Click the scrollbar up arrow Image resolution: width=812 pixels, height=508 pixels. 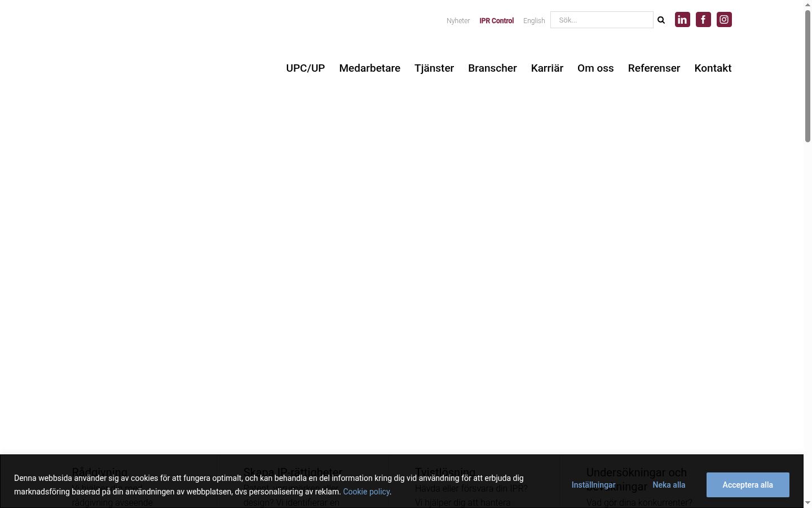tap(807, 4)
